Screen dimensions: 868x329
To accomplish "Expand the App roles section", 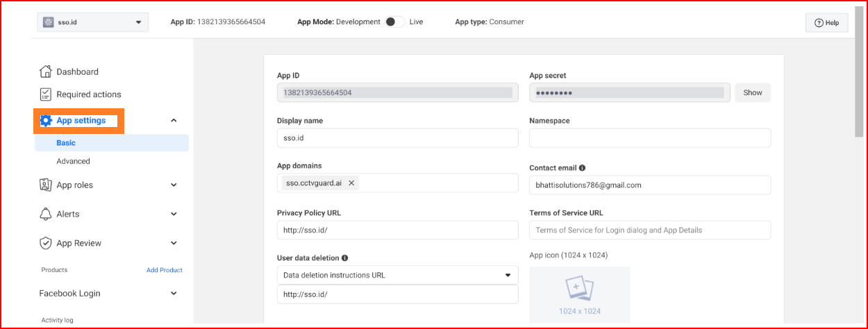I will [x=174, y=185].
